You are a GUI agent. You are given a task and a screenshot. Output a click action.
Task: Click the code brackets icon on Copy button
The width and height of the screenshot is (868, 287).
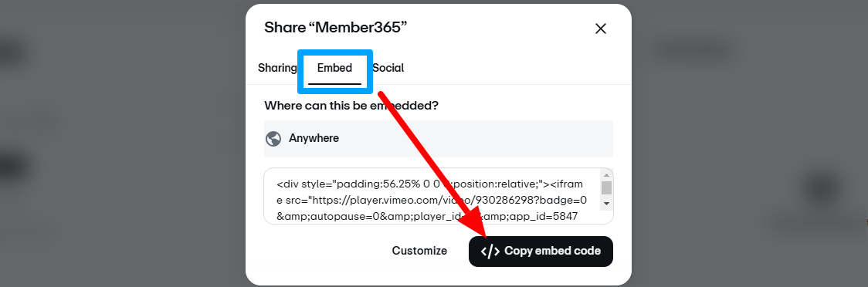tap(490, 252)
